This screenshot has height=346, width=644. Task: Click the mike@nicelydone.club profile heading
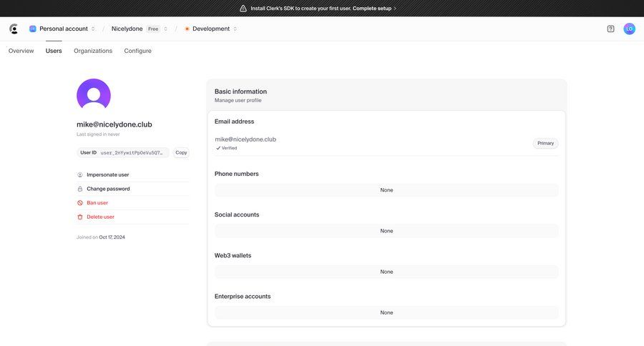[x=114, y=124]
